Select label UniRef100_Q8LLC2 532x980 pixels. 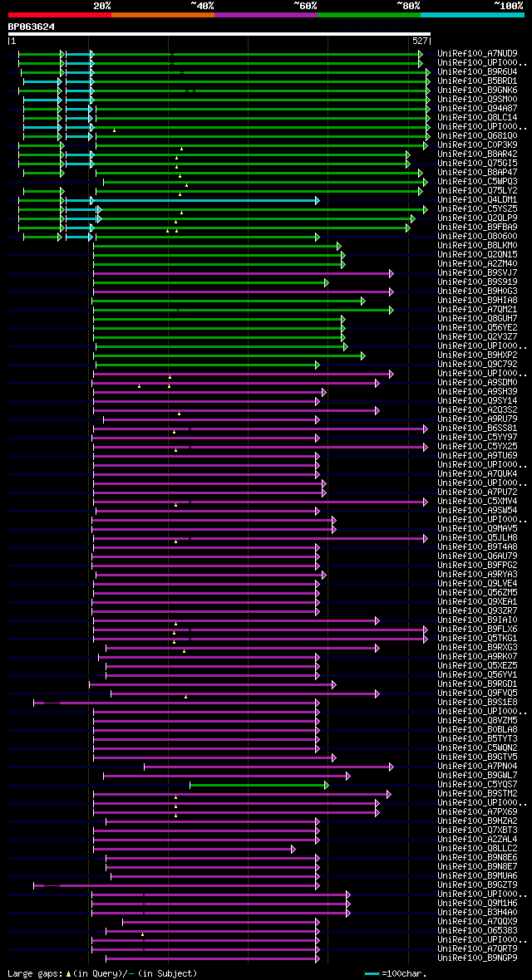(x=477, y=849)
